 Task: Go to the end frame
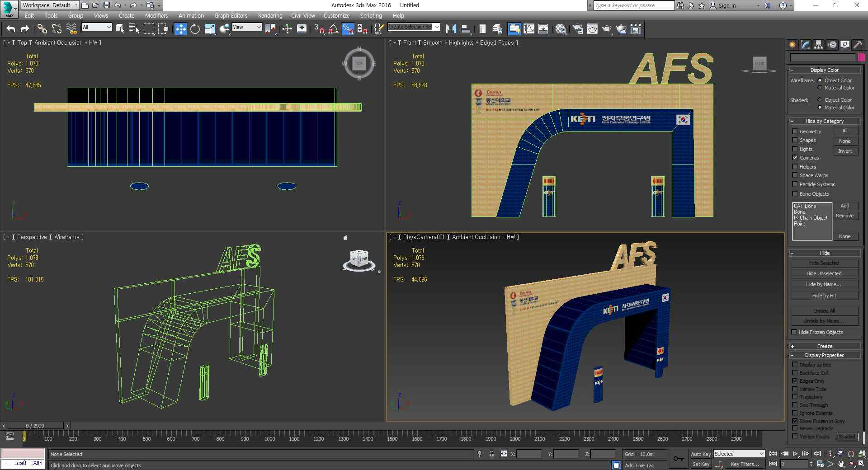tap(817, 453)
